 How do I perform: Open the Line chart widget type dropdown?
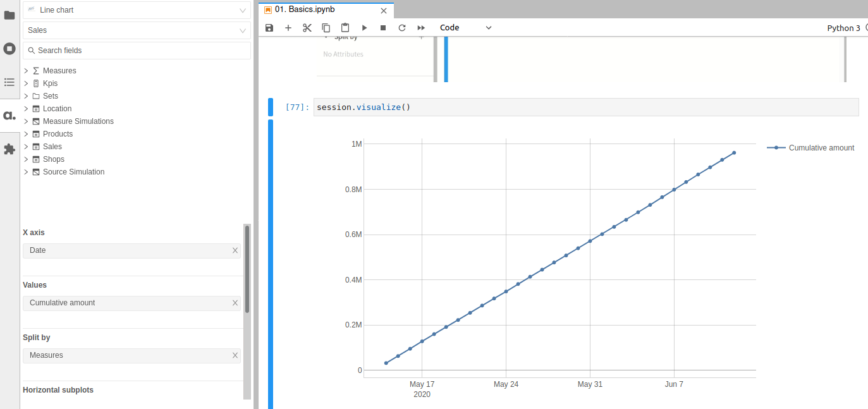137,11
